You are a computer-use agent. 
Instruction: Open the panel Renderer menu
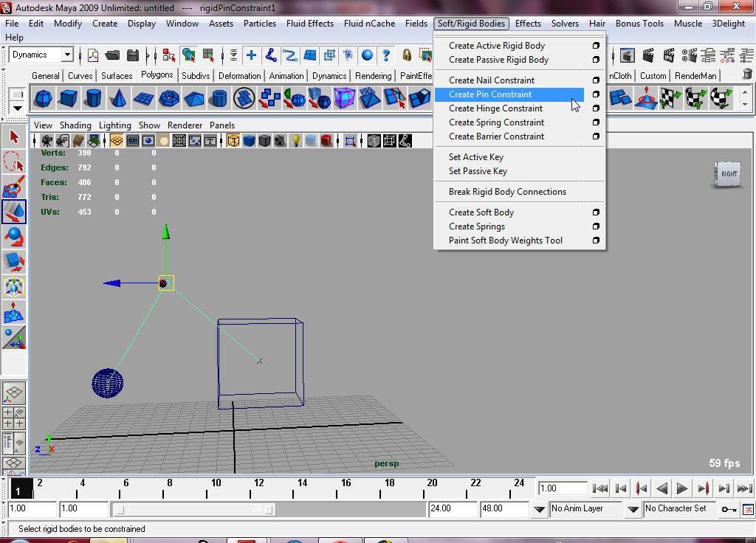(x=185, y=125)
